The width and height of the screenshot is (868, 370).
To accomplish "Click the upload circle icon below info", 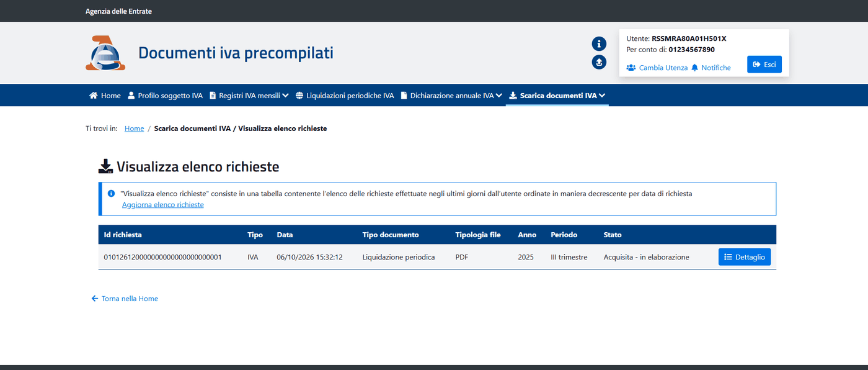I will [599, 62].
